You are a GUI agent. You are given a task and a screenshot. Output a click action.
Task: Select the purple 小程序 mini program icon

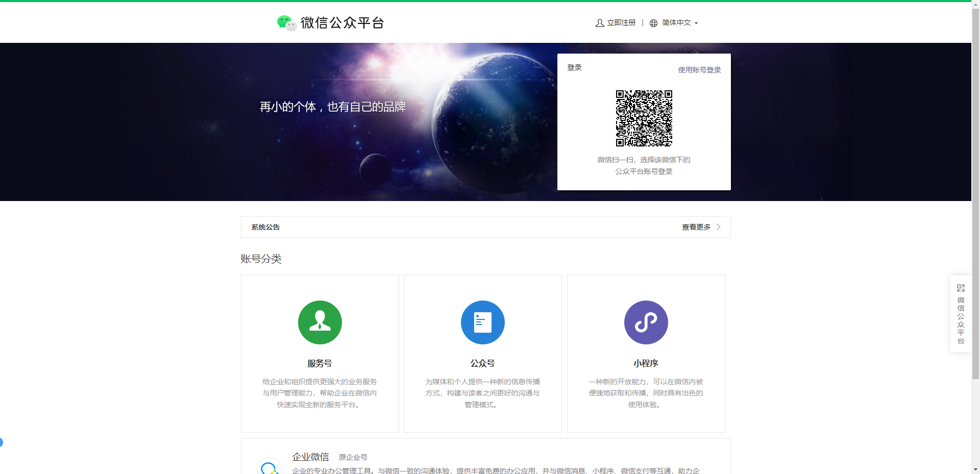pyautogui.click(x=646, y=322)
